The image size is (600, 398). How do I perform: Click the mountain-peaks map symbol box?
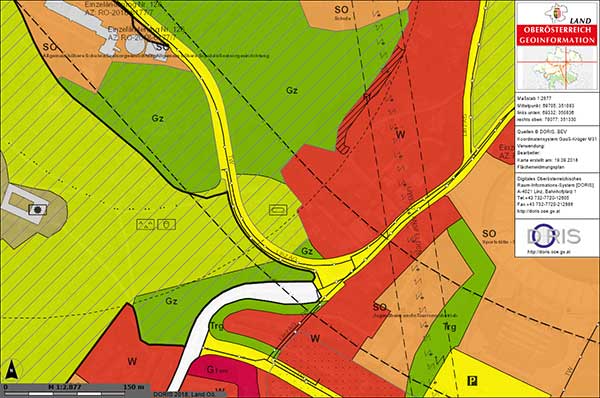[145, 224]
